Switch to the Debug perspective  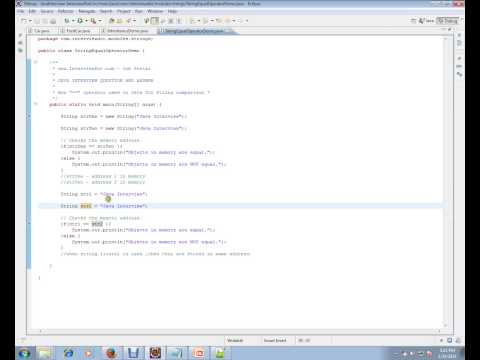448,21
